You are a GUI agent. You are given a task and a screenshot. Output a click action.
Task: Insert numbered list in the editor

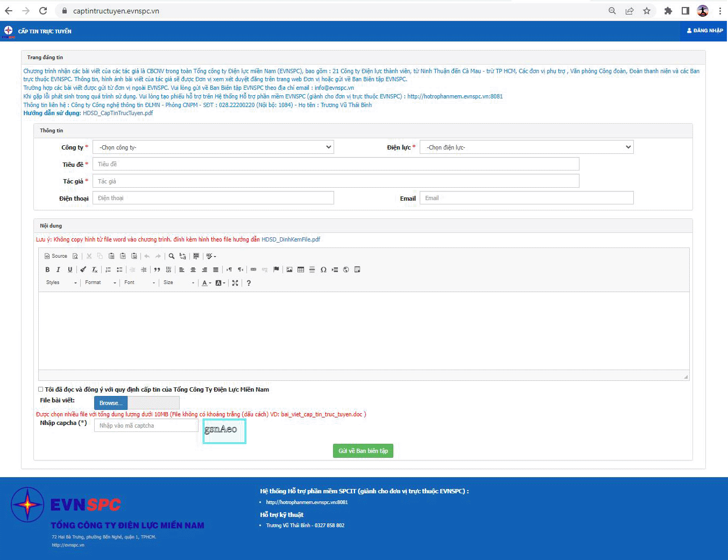(108, 270)
